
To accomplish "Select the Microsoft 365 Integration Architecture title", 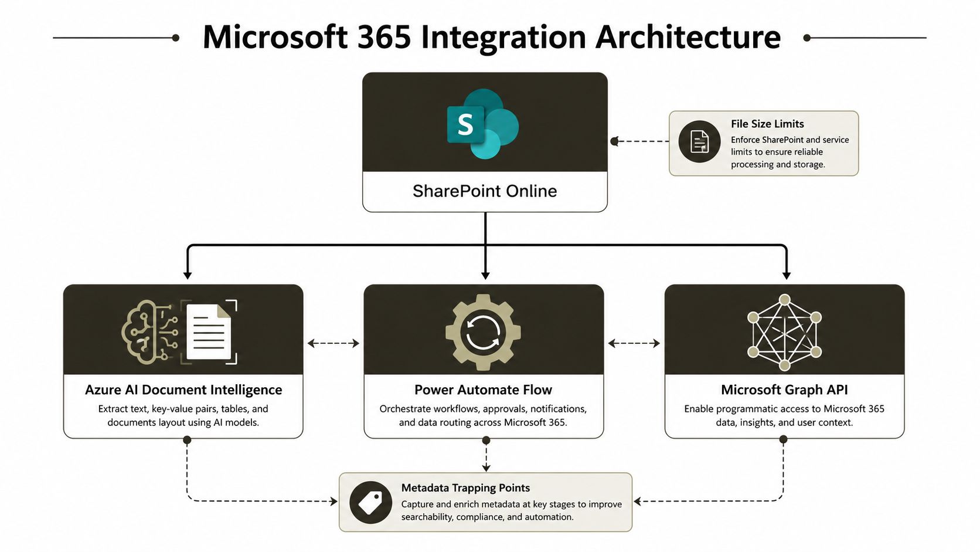I will coord(492,37).
